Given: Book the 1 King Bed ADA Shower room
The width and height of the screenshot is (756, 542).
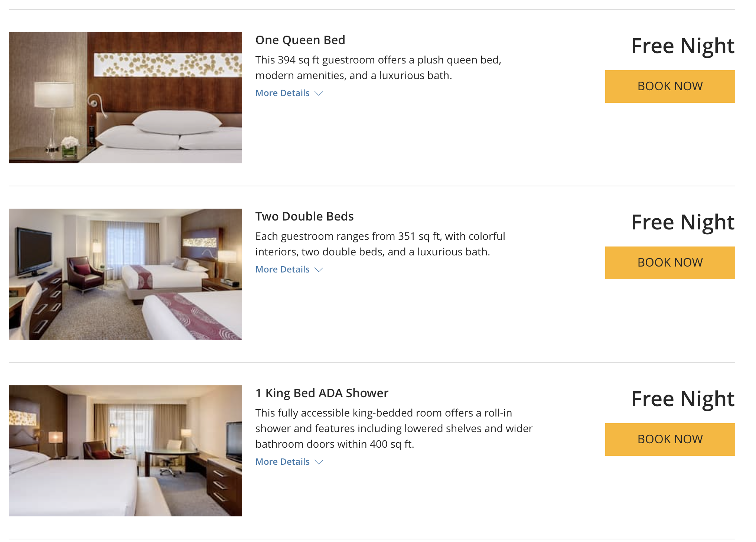Looking at the screenshot, I should (x=669, y=439).
